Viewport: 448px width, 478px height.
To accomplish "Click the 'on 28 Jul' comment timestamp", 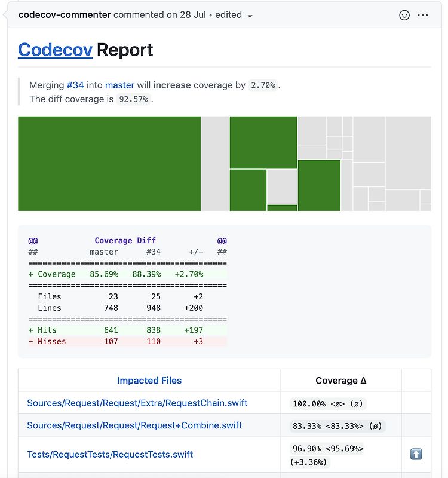I will tap(186, 14).
